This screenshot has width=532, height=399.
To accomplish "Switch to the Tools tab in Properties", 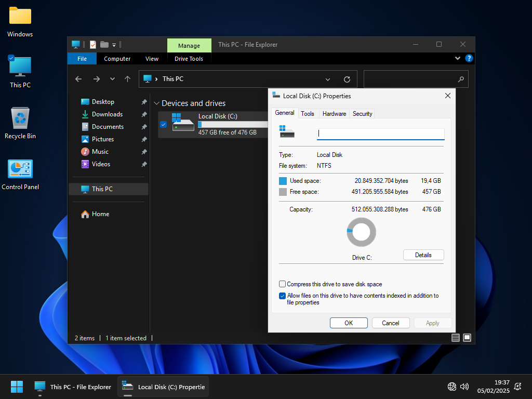I will pyautogui.click(x=308, y=114).
